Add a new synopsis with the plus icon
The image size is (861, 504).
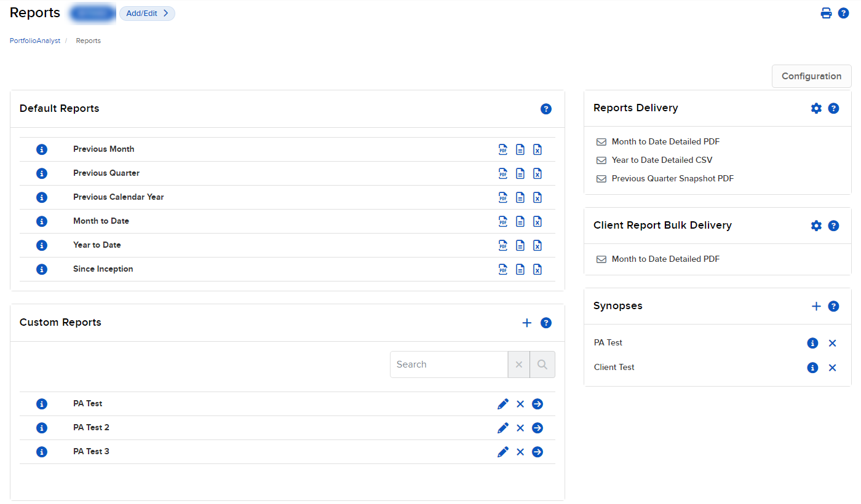816,306
